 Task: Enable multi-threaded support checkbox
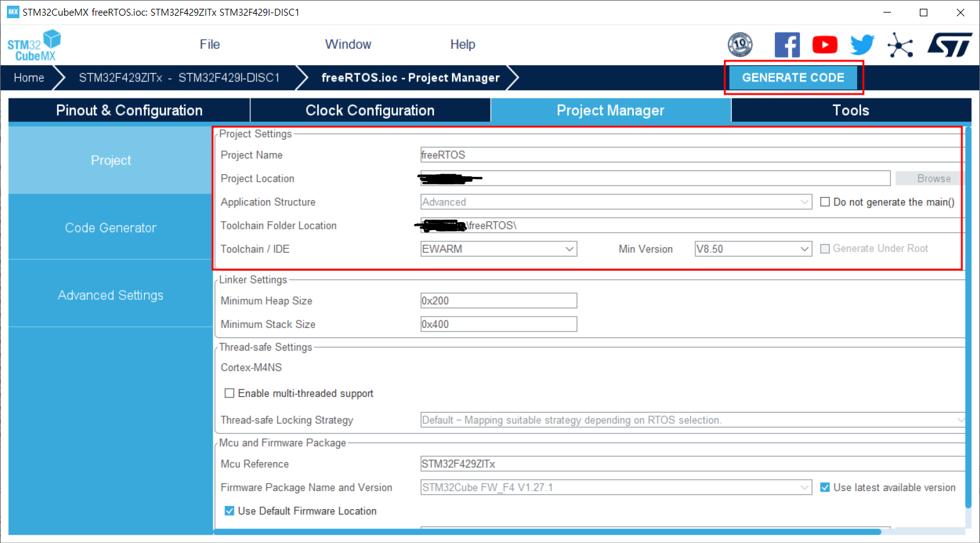pos(229,393)
